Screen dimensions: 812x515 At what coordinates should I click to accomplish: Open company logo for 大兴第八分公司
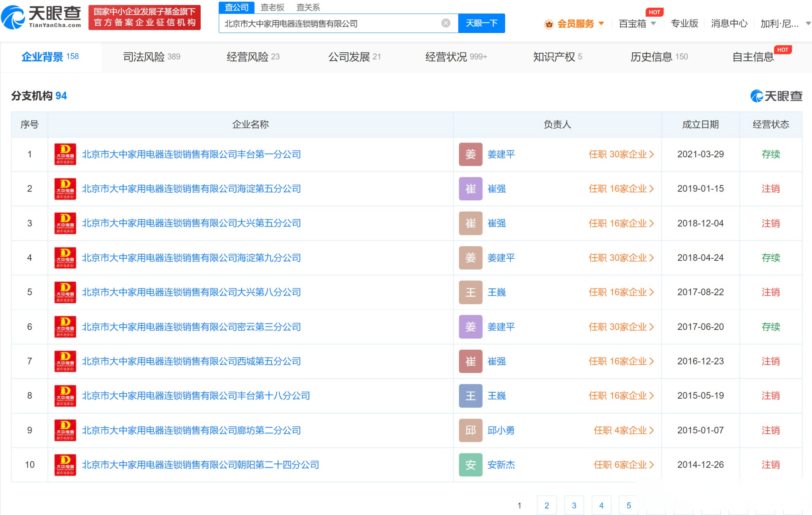(x=65, y=293)
